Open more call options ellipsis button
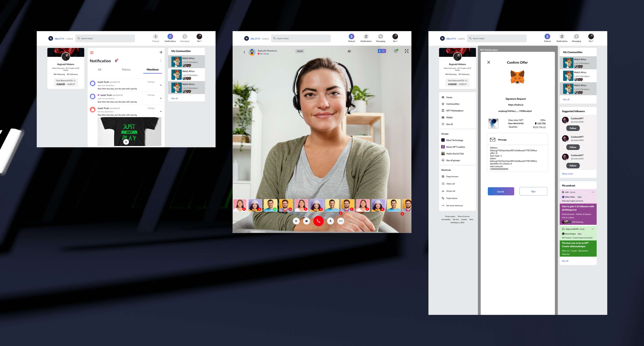The height and width of the screenshot is (346, 644). [341, 221]
